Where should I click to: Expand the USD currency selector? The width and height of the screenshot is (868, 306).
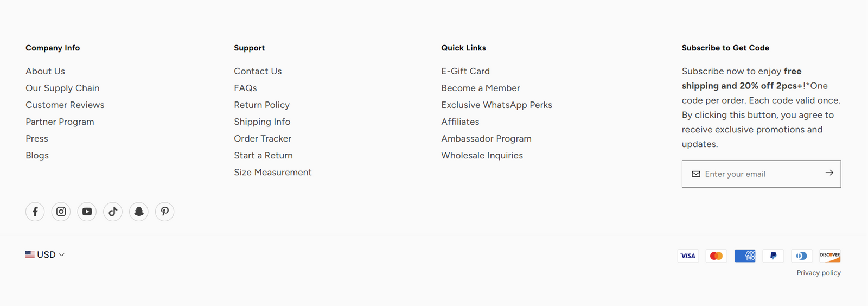pyautogui.click(x=45, y=254)
